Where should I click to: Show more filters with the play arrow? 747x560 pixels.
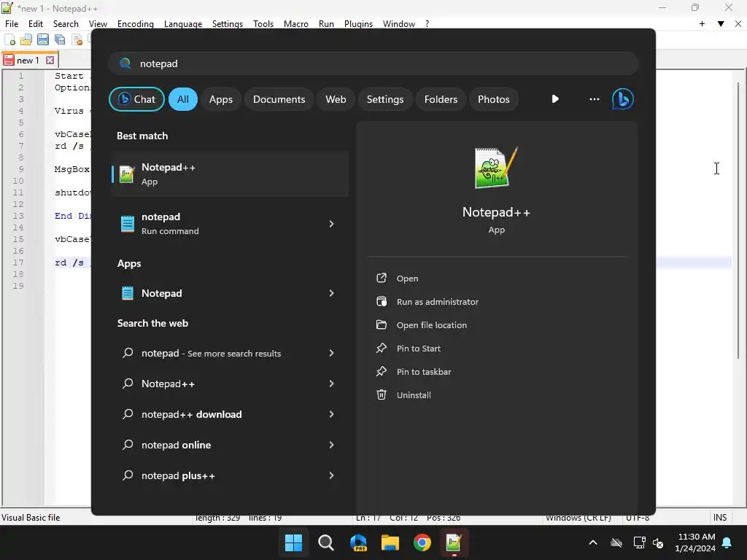click(x=555, y=99)
